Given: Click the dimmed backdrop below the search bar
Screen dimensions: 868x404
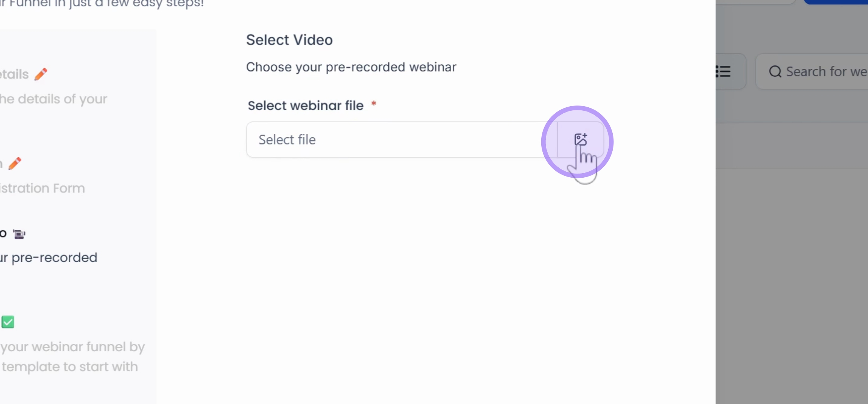Looking at the screenshot, I should point(792,284).
